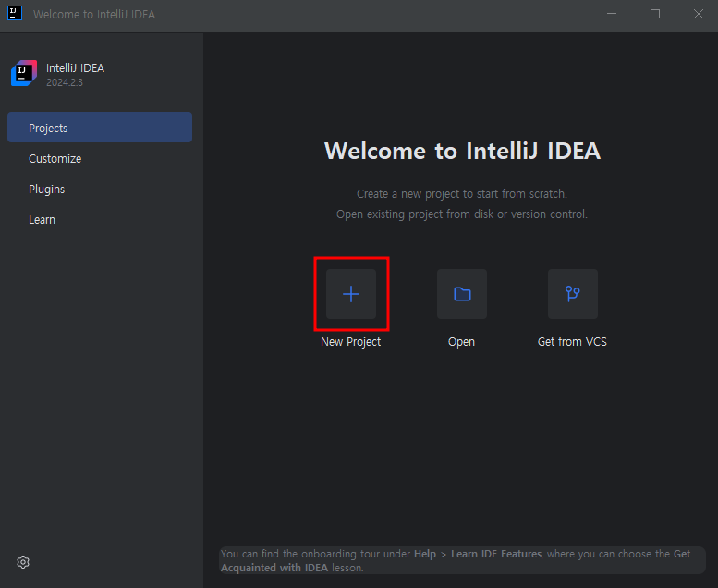Image resolution: width=718 pixels, height=588 pixels.
Task: Click the New Project plus icon
Action: click(x=351, y=294)
